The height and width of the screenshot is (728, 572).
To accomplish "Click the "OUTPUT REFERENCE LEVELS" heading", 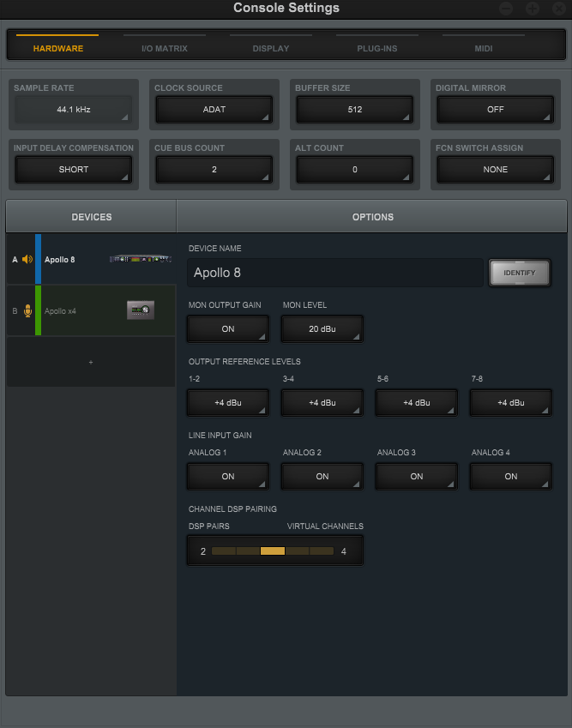I will tap(244, 361).
